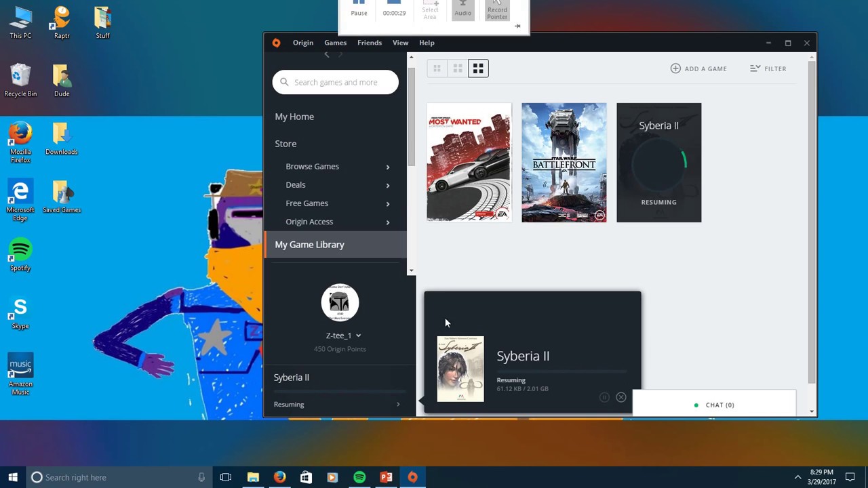Switch to small tile grid view

point(437,68)
